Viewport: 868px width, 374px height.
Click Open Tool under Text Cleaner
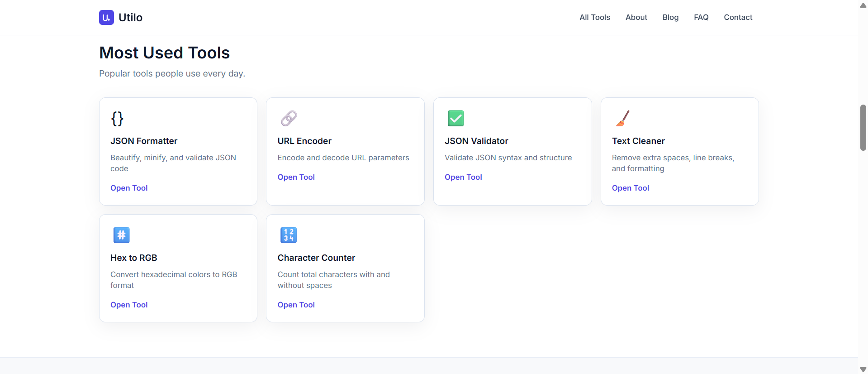point(631,188)
